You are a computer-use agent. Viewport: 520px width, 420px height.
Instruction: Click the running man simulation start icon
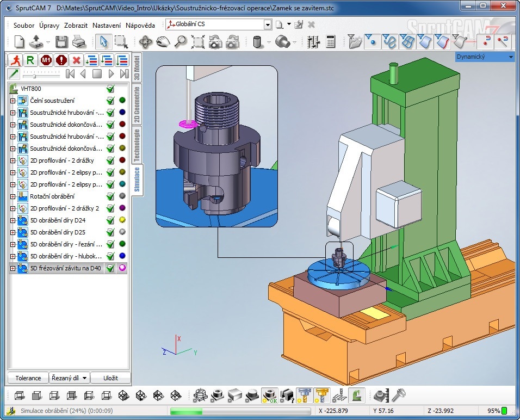point(16,60)
